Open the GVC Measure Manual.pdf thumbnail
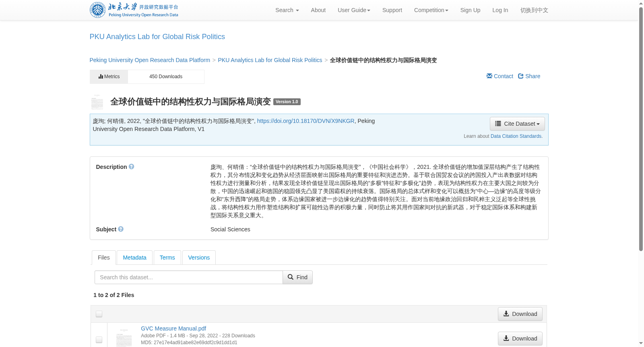This screenshot has width=644, height=347. tap(124, 338)
